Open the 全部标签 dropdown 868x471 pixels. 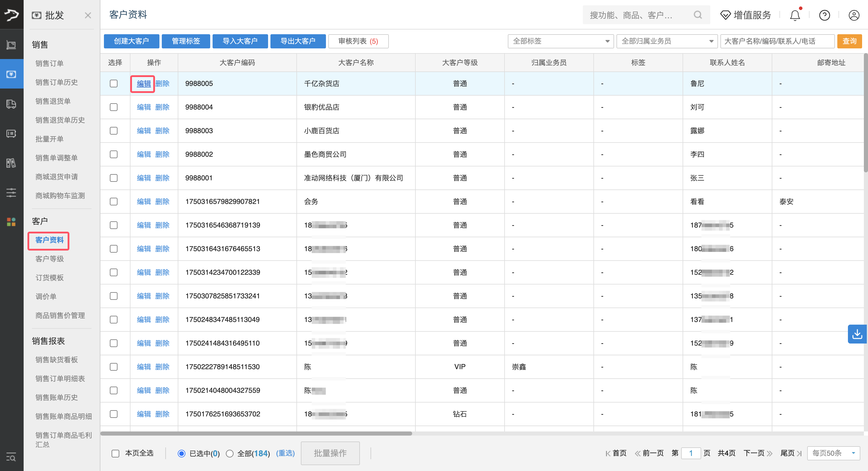(x=560, y=41)
